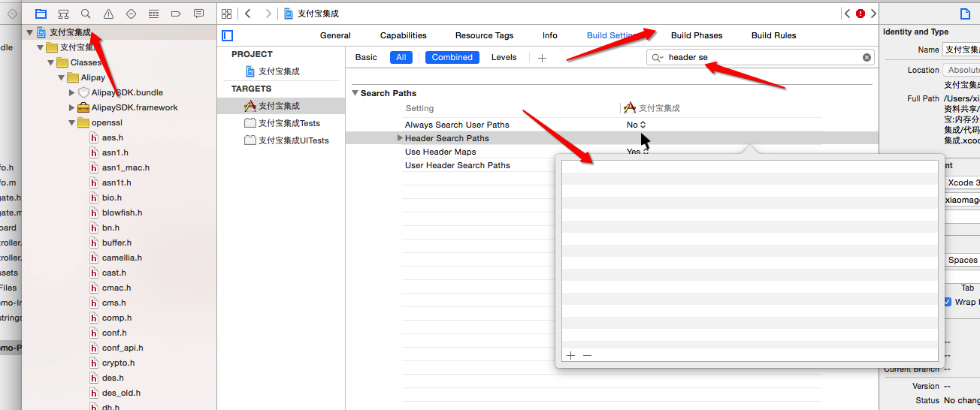This screenshot has width=980, height=410.
Task: Open asn1_mac.h in the navigator
Action: point(126,167)
